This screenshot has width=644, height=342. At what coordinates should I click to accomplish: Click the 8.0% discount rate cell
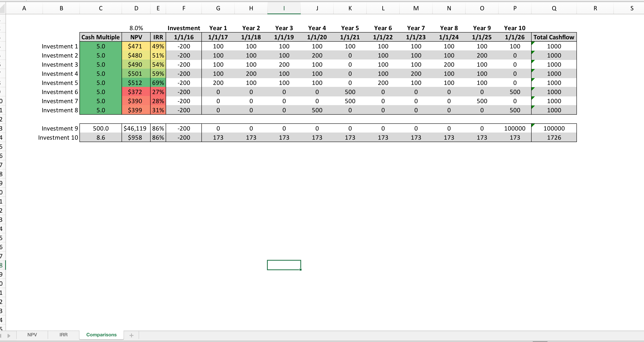tap(136, 28)
